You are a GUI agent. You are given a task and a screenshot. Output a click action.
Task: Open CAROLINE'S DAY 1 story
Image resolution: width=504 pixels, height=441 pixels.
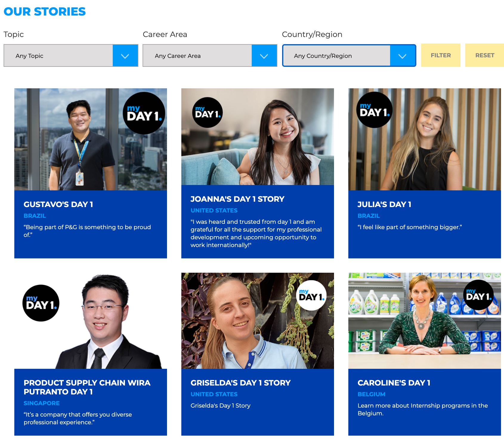394,383
